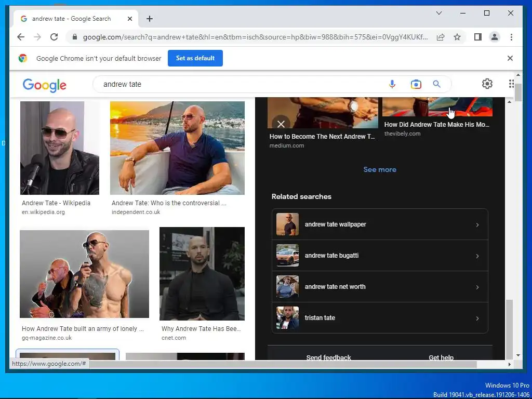Open the cnet.com image result thumbnail
This screenshot has height=399, width=532.
pyautogui.click(x=202, y=273)
